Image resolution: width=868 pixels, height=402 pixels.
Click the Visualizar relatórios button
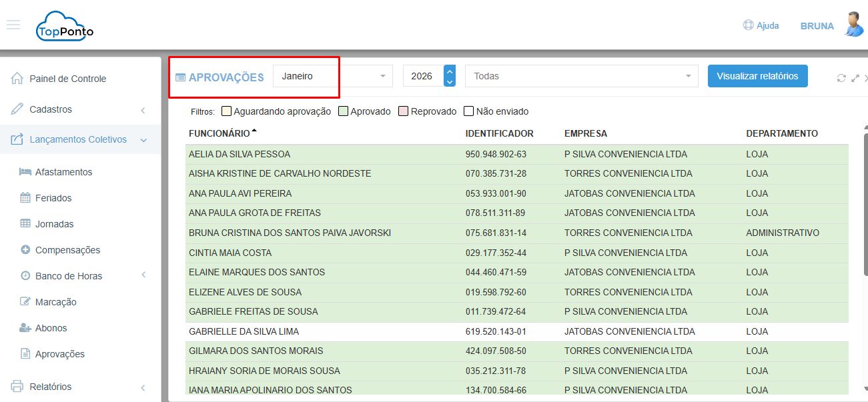tap(757, 76)
